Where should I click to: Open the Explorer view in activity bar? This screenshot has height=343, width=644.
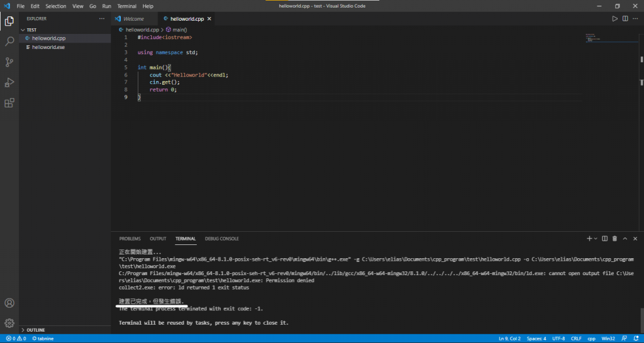(9, 21)
